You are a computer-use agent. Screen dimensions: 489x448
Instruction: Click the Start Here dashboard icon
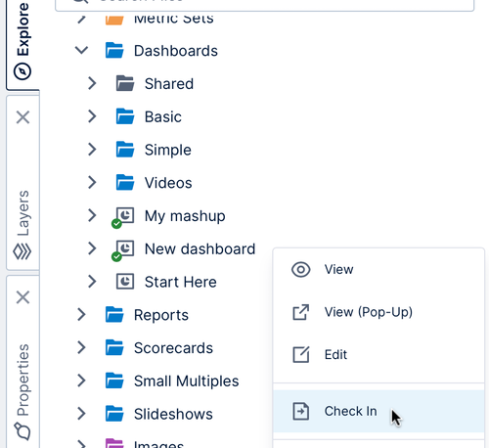pyautogui.click(x=125, y=282)
